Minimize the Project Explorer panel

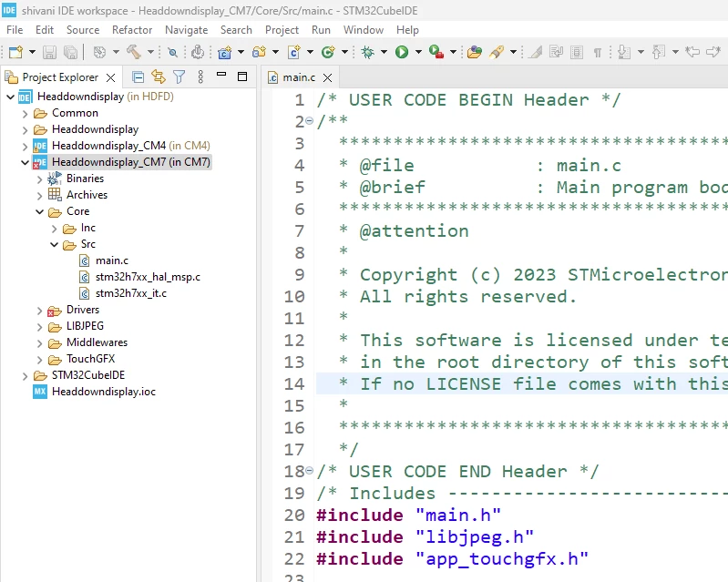pyautogui.click(x=221, y=75)
